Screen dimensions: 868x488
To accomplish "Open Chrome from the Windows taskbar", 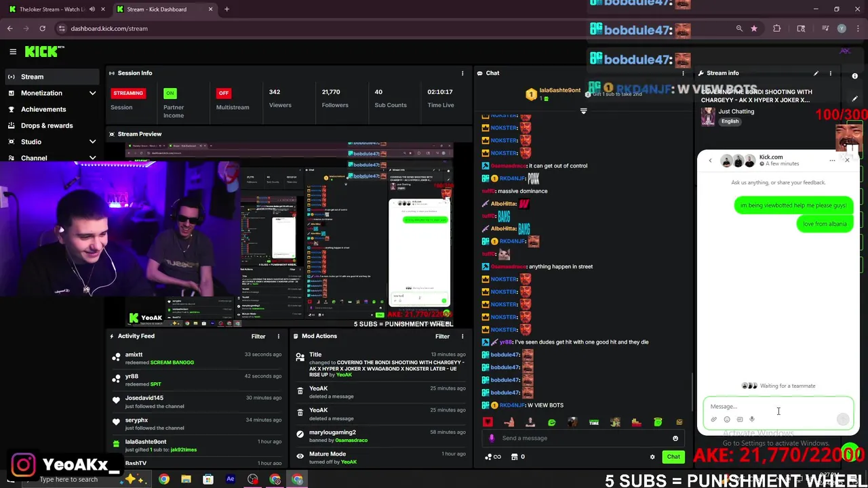I will point(164,479).
